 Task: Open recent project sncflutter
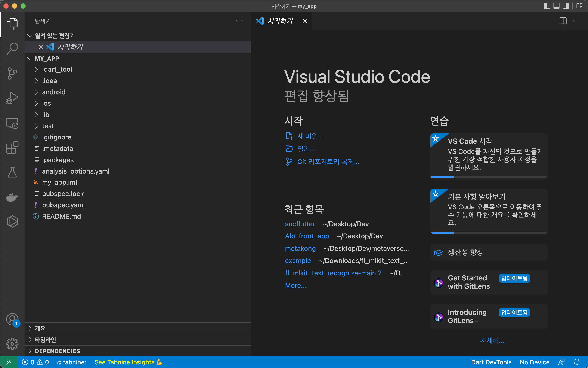300,224
